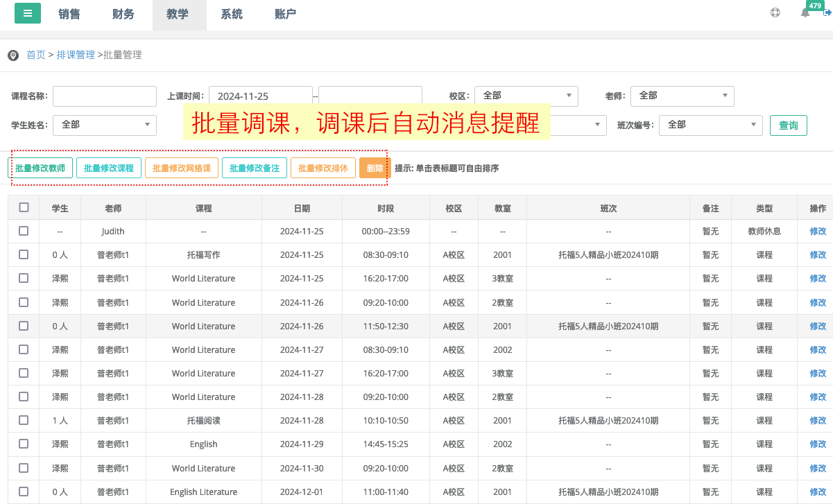833x504 pixels.
Task: Open notifications bell with 479 badge
Action: point(805,12)
